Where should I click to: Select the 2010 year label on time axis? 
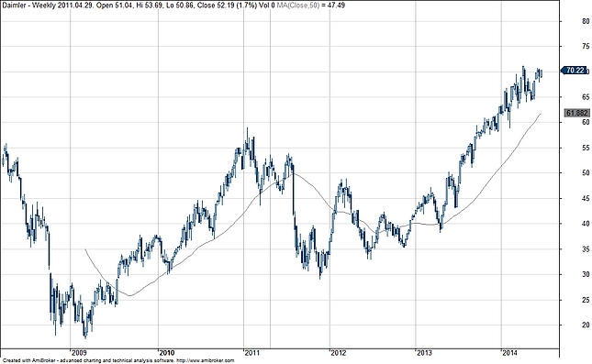coord(167,353)
